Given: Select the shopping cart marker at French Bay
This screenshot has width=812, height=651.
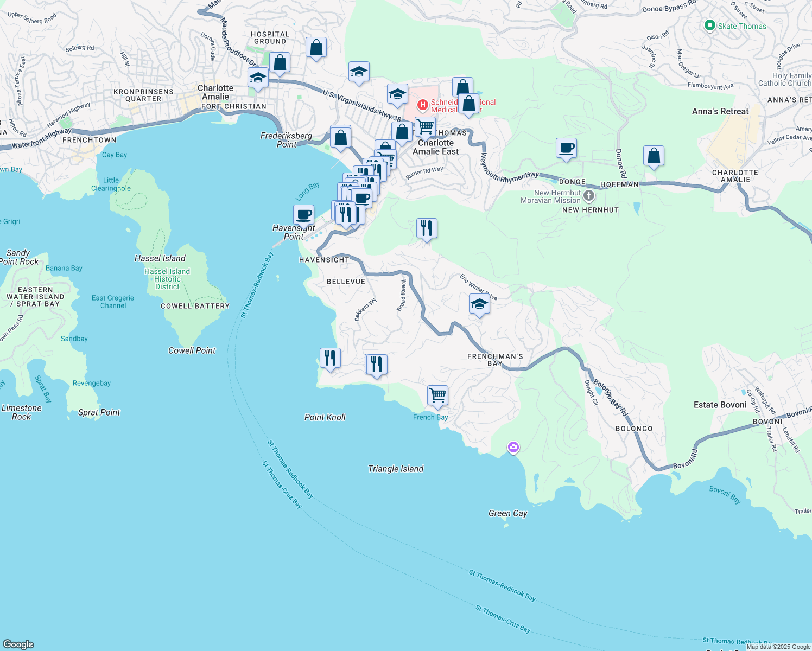Looking at the screenshot, I should click(x=437, y=395).
